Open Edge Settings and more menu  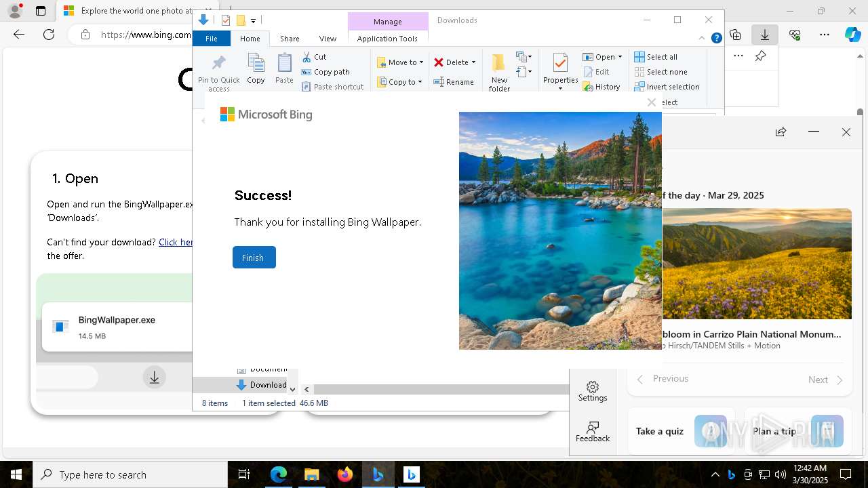[825, 35]
